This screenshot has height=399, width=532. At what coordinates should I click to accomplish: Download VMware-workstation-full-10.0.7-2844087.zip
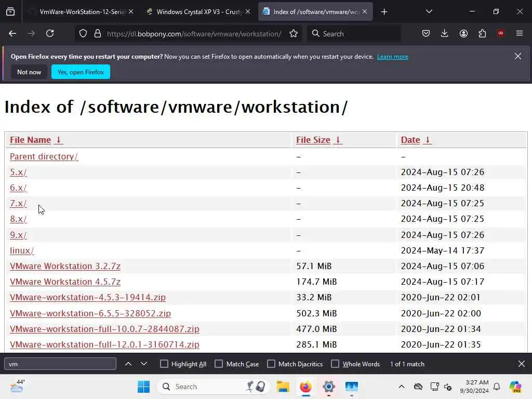coord(104,329)
